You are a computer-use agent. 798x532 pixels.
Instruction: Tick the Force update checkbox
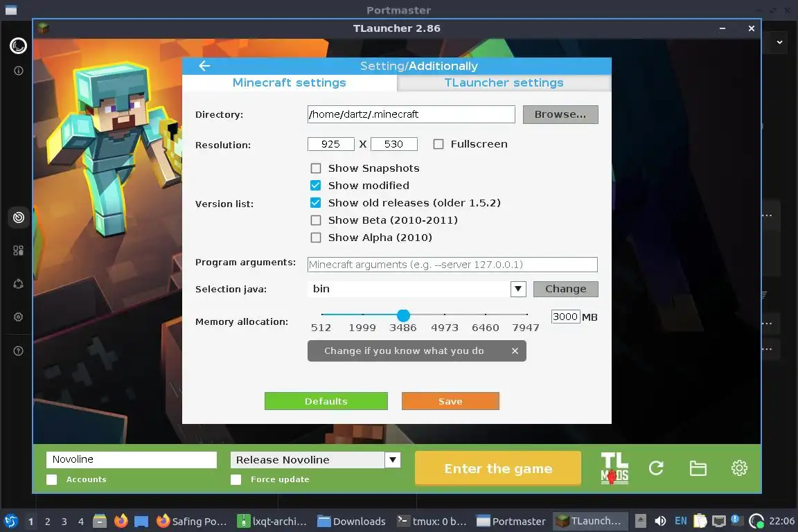[x=236, y=479]
